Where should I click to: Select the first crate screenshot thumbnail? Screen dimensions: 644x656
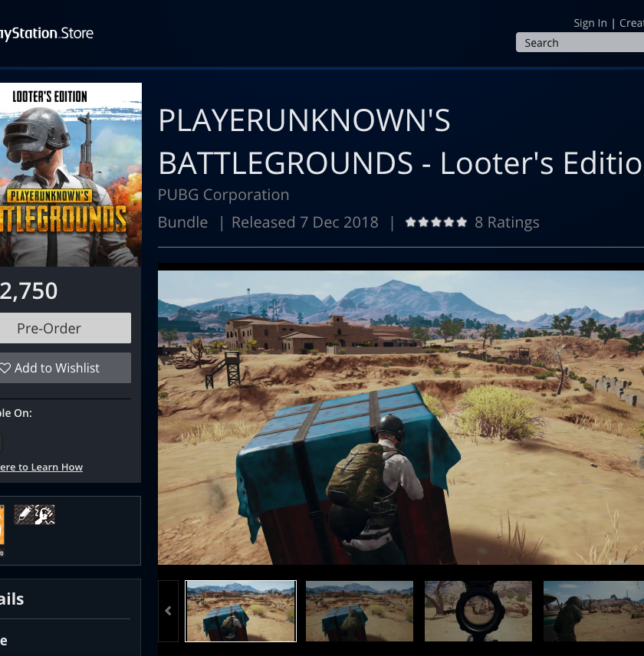tap(241, 611)
